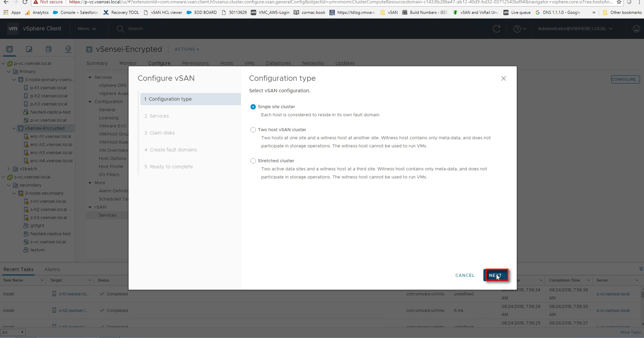Click the CANCEL button

coord(465,275)
